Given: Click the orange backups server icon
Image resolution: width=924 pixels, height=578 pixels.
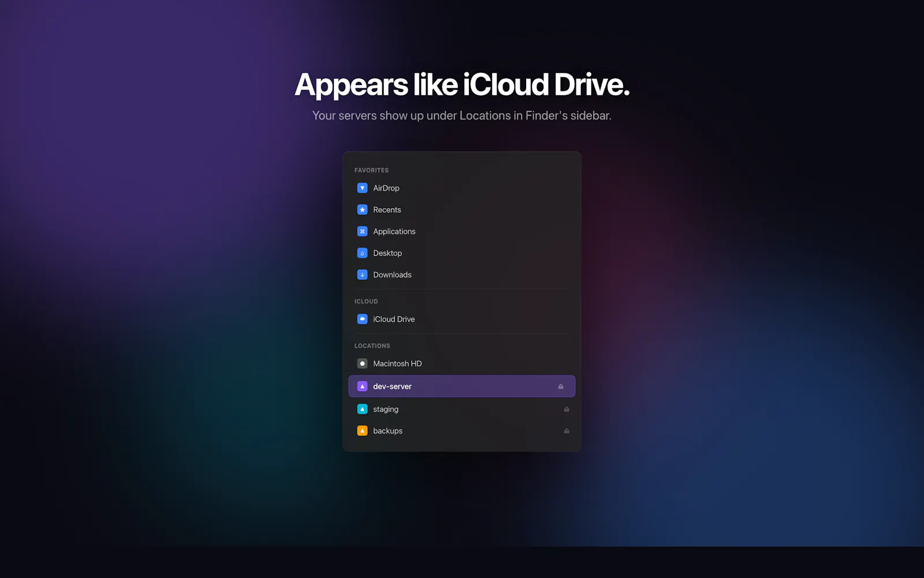Looking at the screenshot, I should coord(362,431).
